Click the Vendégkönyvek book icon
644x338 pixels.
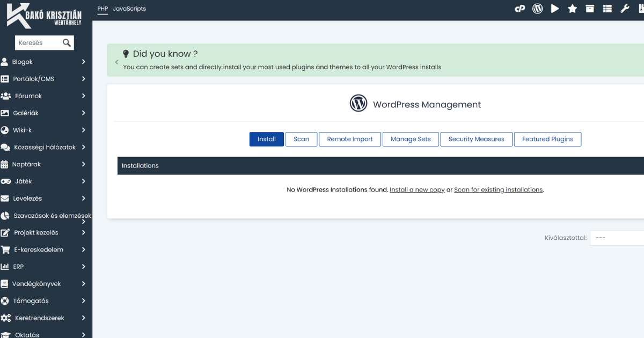4,284
